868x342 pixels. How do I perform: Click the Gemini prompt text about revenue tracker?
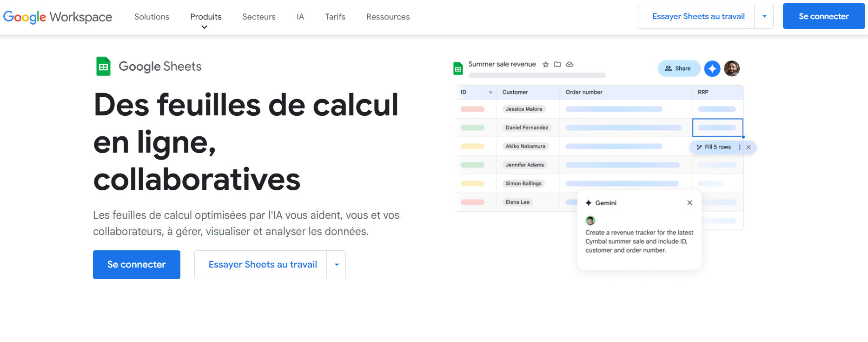639,241
